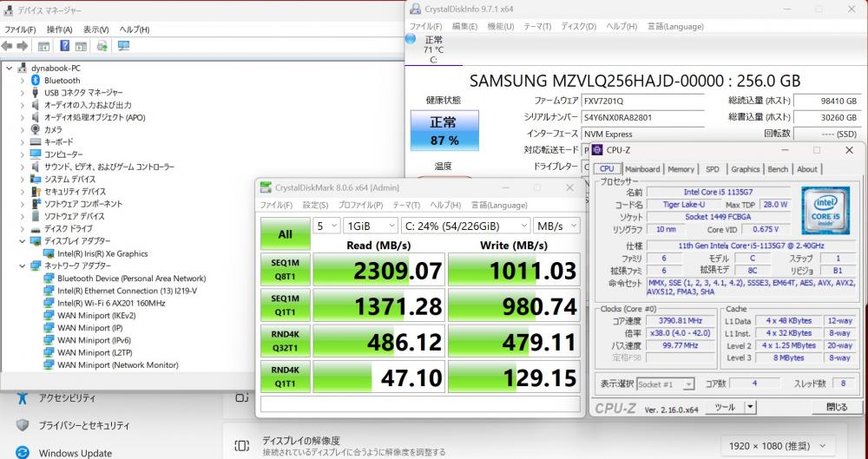Switch to About tab in CPU-Z
868x459 pixels.
(x=807, y=169)
